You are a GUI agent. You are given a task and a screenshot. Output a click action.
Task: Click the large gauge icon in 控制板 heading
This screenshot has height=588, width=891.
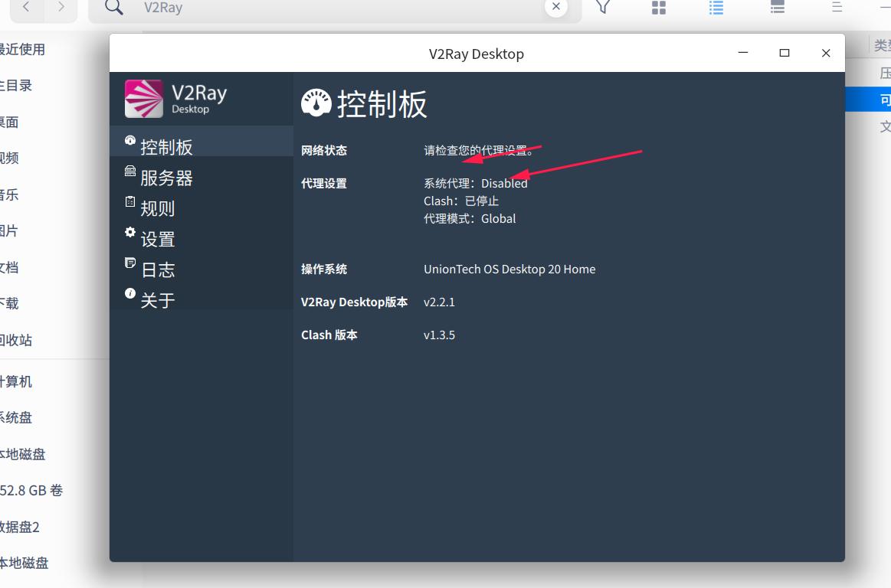point(316,103)
